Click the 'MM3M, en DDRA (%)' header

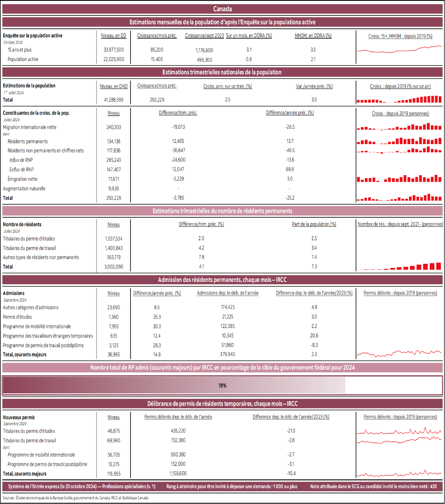[x=313, y=35]
